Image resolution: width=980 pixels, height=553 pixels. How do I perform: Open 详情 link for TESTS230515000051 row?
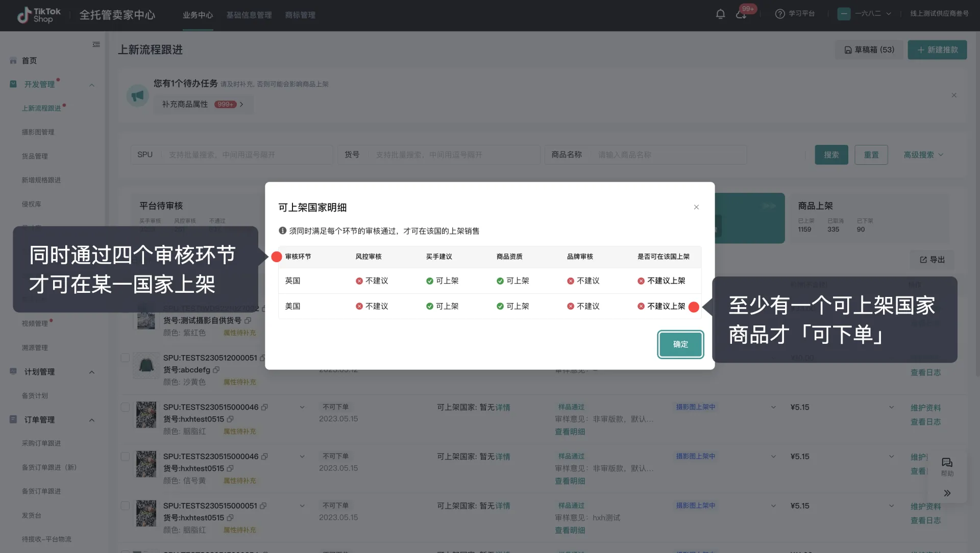coord(503,506)
